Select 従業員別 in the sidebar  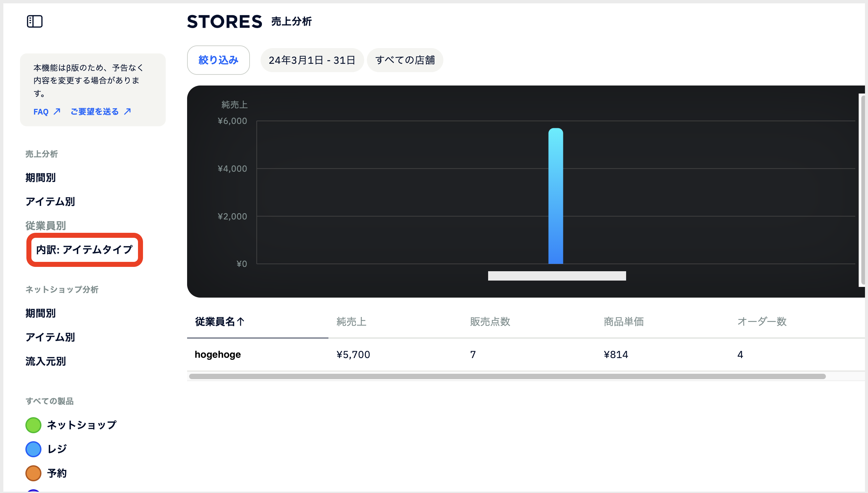tap(46, 225)
